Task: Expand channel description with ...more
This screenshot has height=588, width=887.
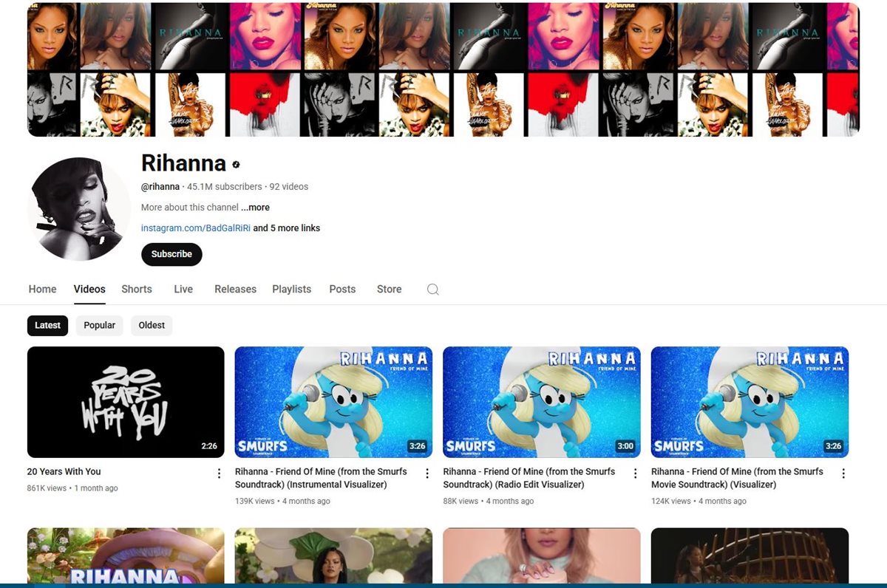Action: point(256,208)
